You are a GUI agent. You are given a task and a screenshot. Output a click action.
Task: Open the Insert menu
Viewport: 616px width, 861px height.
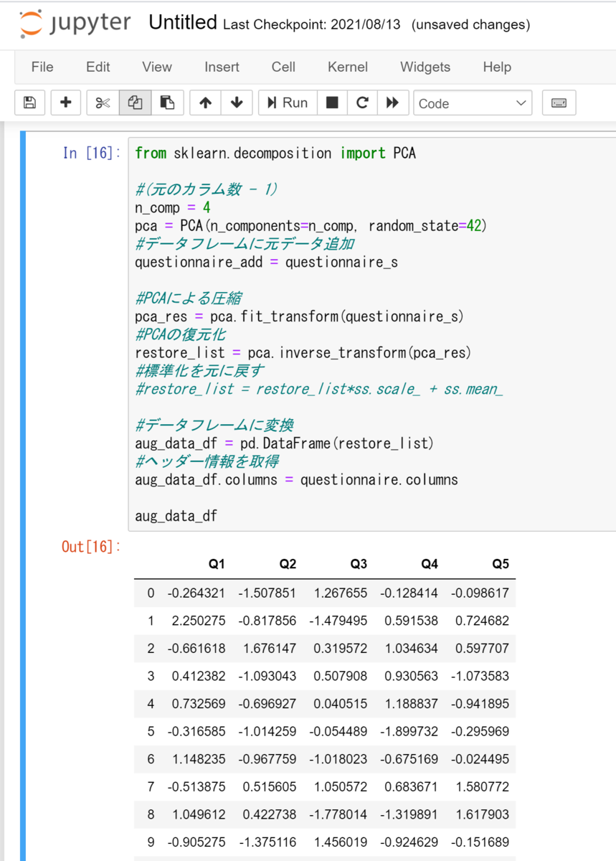click(x=221, y=67)
